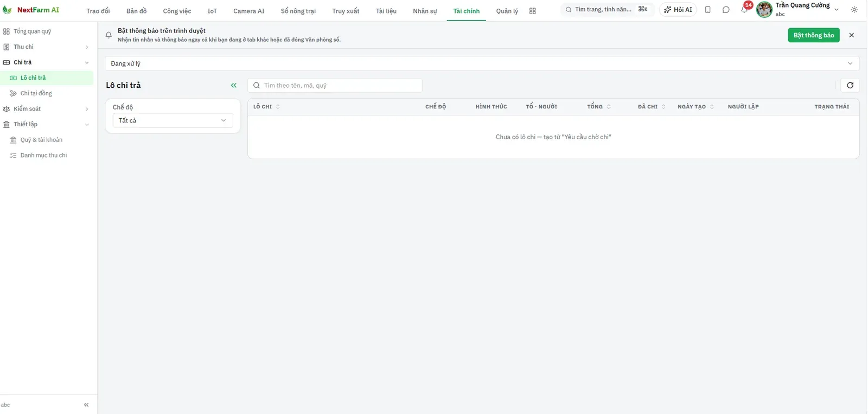Open Danh mục thu chi
The image size is (868, 414).
coord(47,156)
